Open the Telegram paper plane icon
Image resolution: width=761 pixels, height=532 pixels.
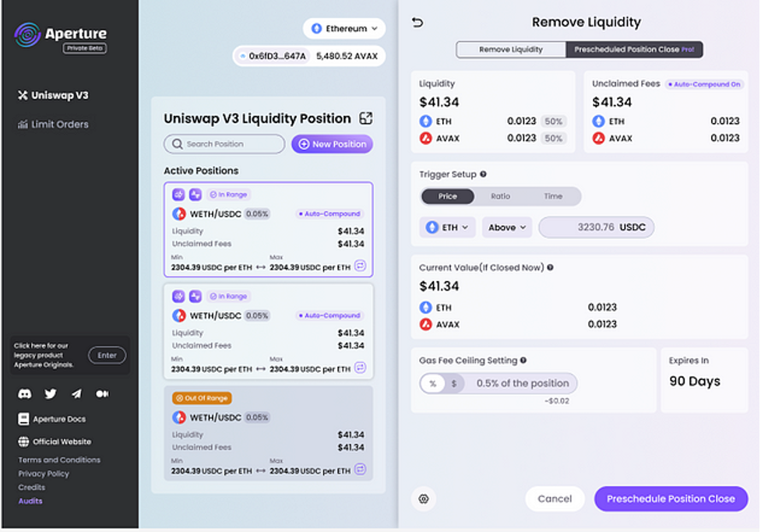(76, 393)
